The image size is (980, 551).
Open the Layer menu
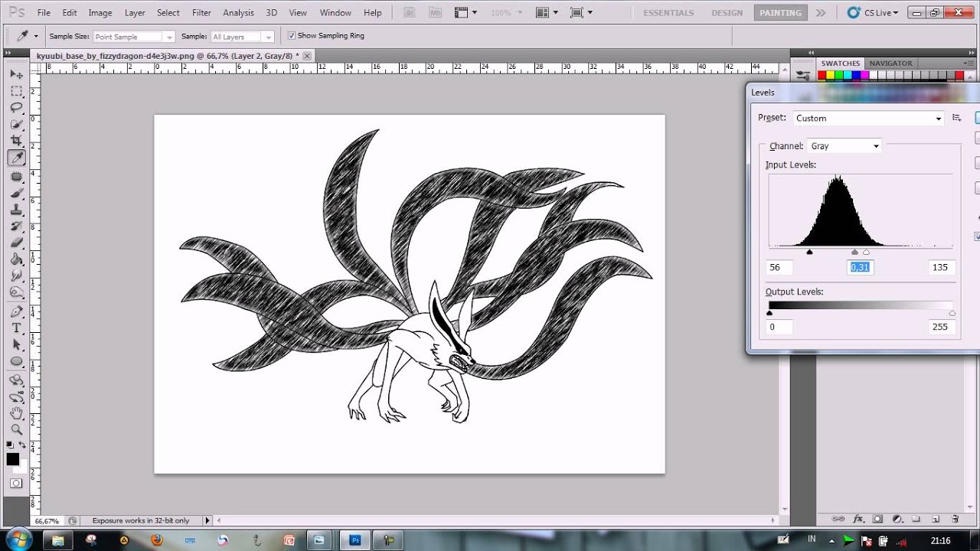coord(135,12)
